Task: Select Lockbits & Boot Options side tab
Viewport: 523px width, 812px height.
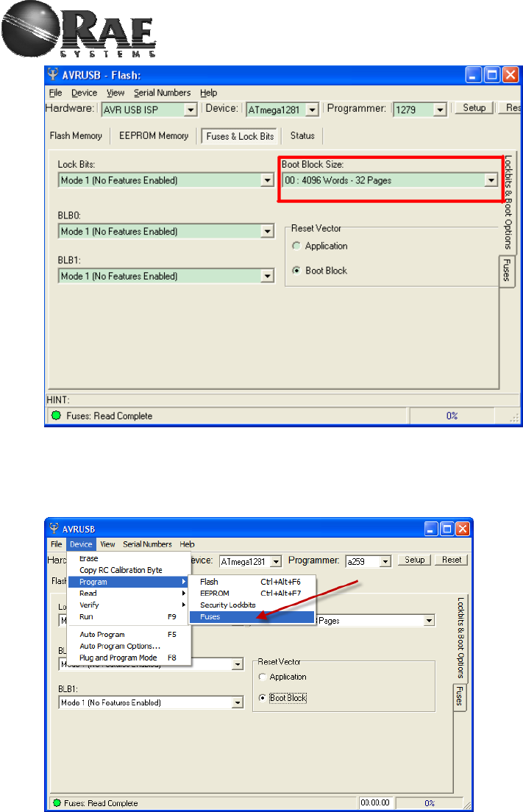Action: pos(508,202)
